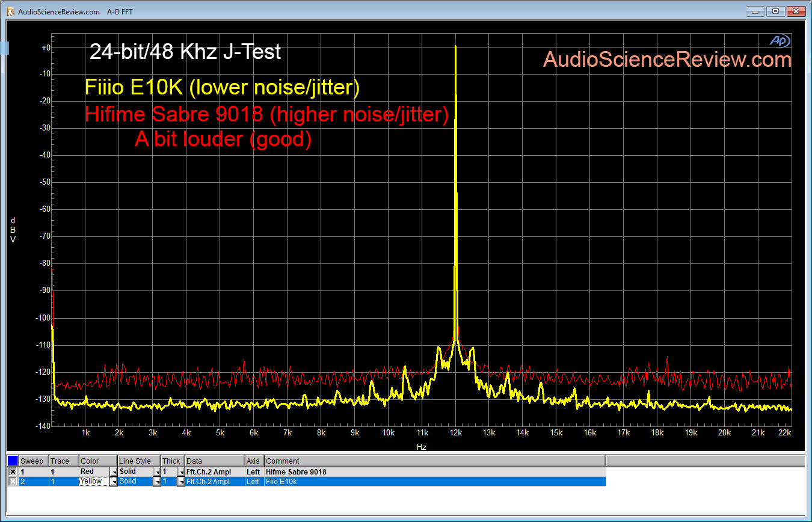812x522 pixels.
Task: Click the 12k tick label on frequency axis
Action: [455, 433]
